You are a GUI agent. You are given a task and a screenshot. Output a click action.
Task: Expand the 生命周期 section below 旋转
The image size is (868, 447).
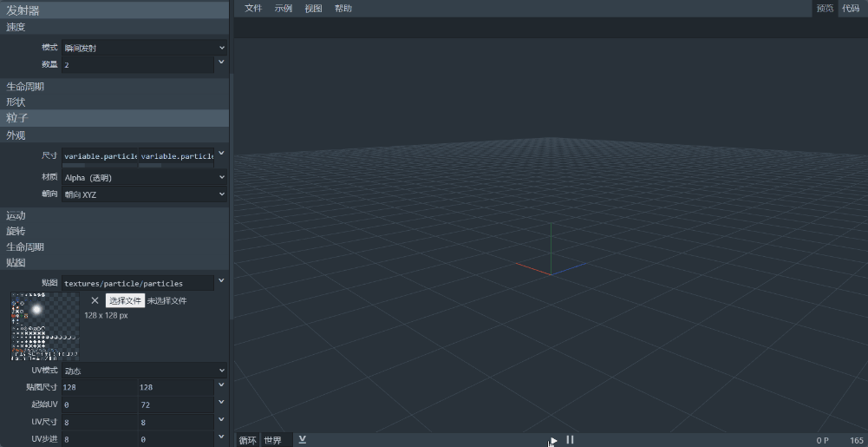(114, 247)
